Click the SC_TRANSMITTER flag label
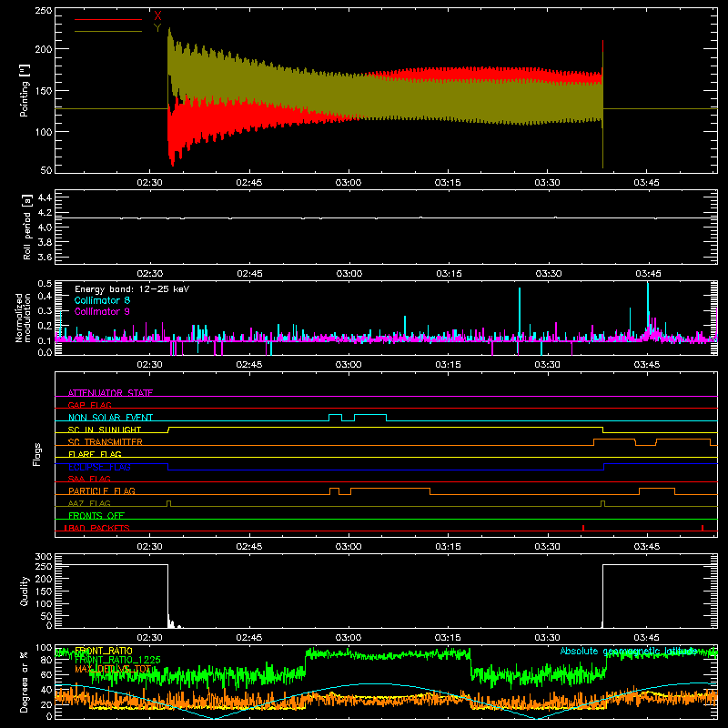The height and width of the screenshot is (728, 728). pos(106,441)
